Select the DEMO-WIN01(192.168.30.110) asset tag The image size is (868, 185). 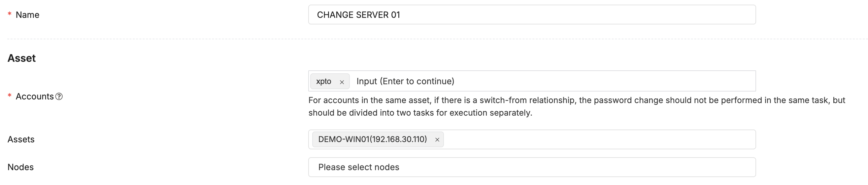(x=372, y=139)
